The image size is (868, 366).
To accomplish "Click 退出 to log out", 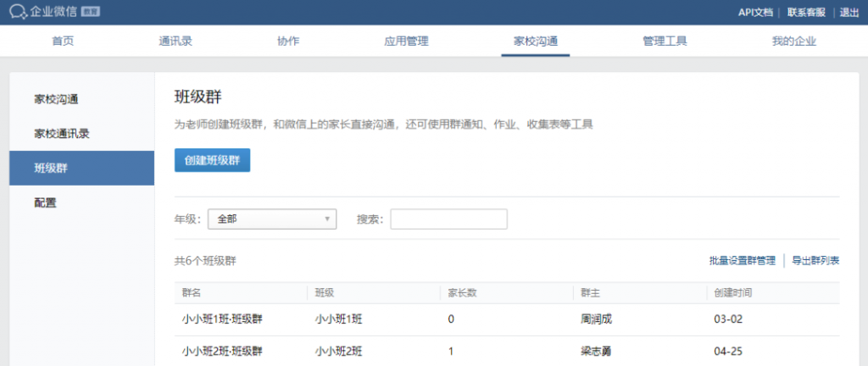I will (849, 12).
